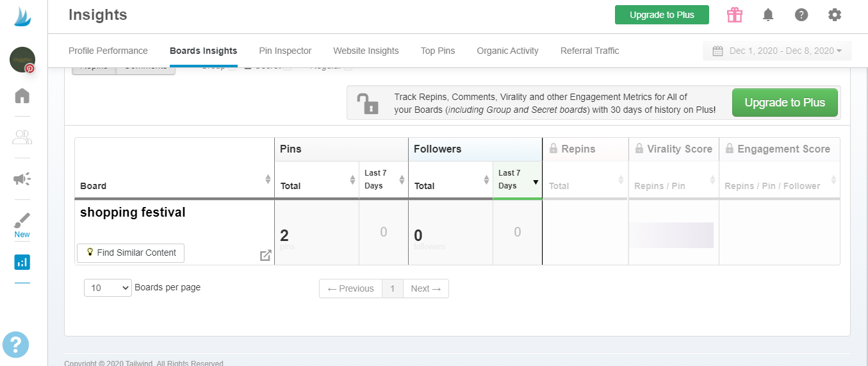
Task: Open the date range picker dropdown
Action: [x=777, y=51]
